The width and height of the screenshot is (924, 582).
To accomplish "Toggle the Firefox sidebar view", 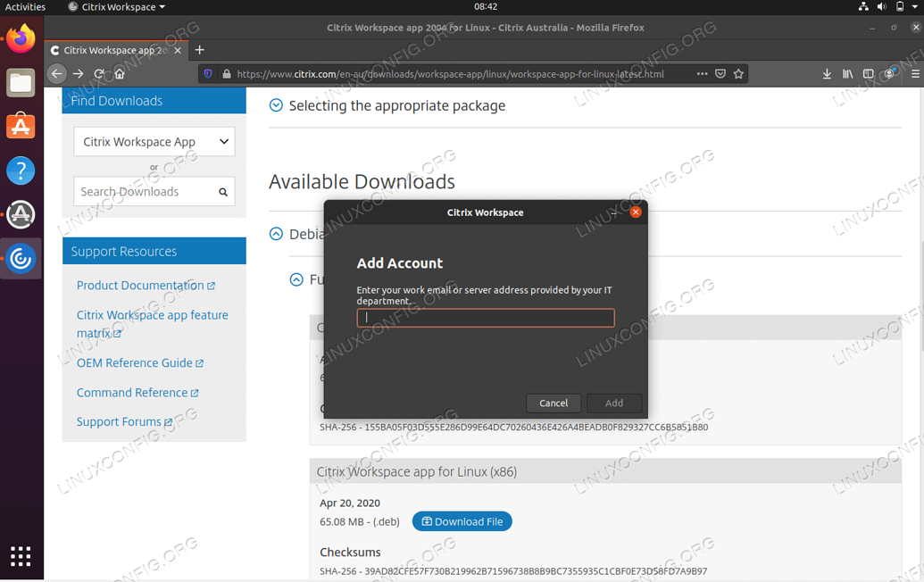I will [868, 73].
